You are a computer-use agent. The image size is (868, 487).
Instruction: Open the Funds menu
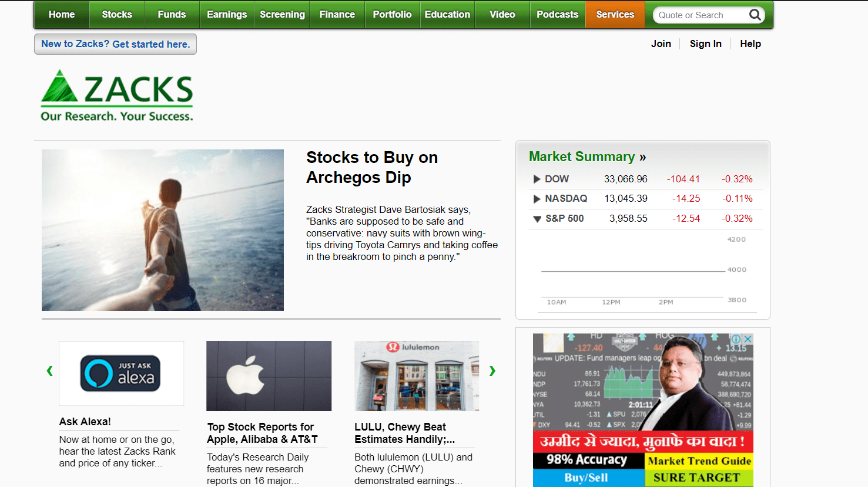(x=172, y=15)
